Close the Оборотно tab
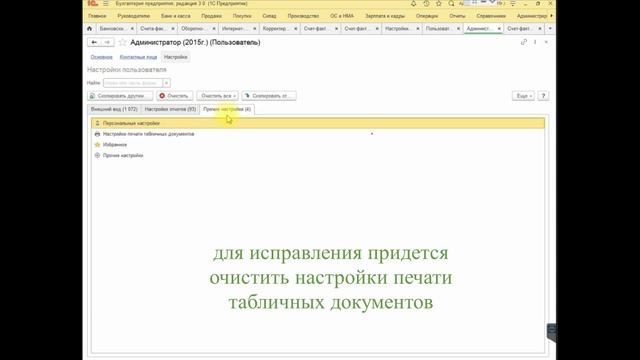 tap(213, 29)
